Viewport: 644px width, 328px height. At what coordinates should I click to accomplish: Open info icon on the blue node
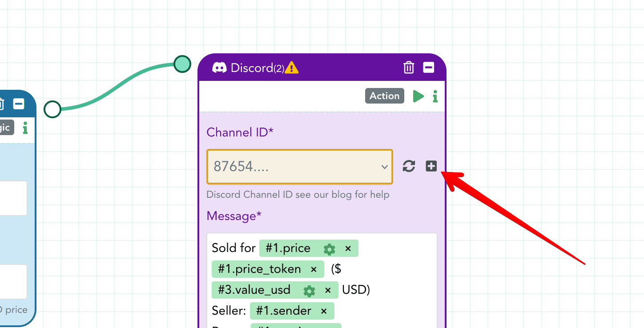(x=25, y=128)
